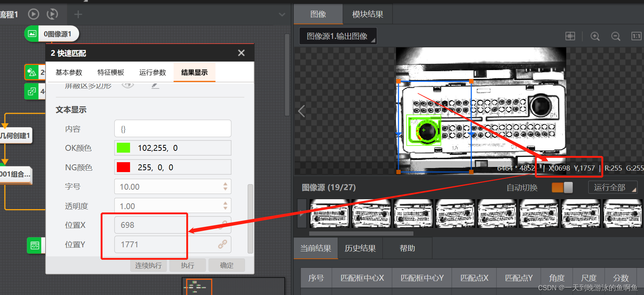The height and width of the screenshot is (295, 644).
Task: Switch to the 当前结果 tab
Action: [x=316, y=248]
